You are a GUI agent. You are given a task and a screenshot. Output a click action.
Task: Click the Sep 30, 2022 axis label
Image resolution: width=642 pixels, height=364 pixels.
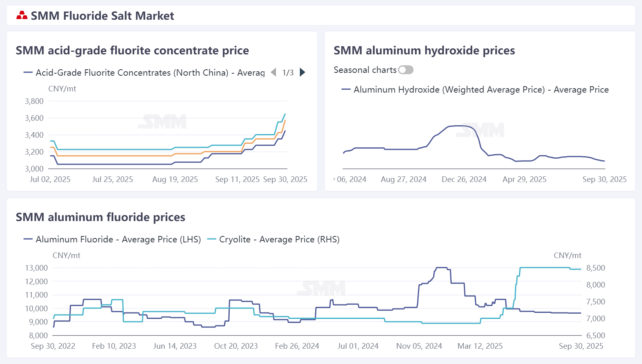click(53, 346)
